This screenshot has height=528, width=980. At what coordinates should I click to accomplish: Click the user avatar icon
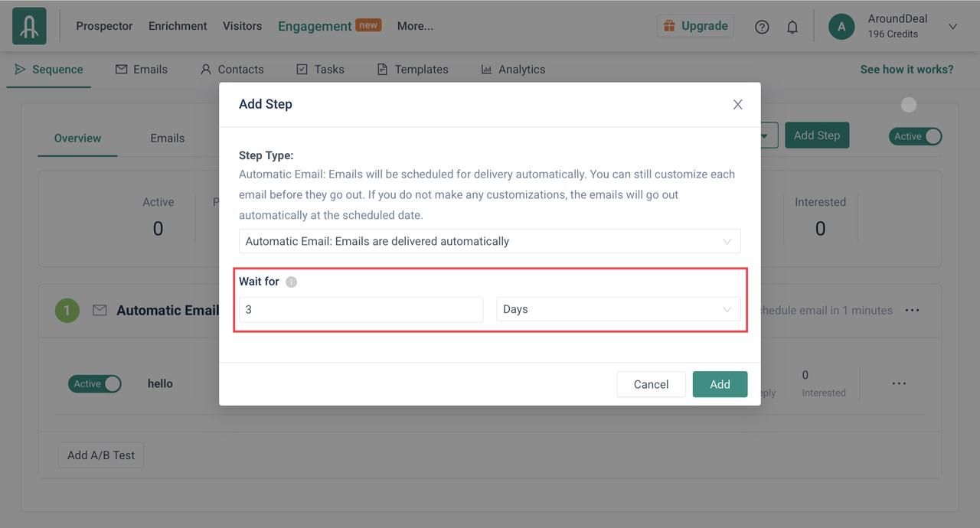[841, 26]
